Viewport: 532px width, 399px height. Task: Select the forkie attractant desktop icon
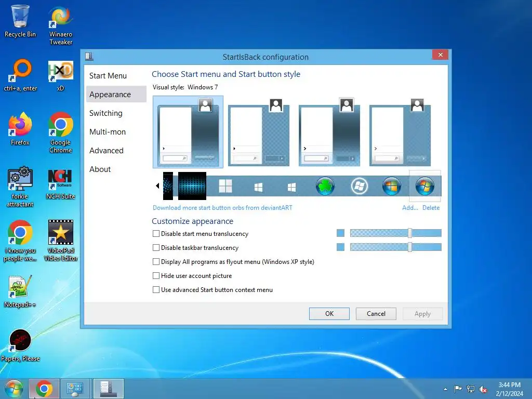[x=20, y=187]
